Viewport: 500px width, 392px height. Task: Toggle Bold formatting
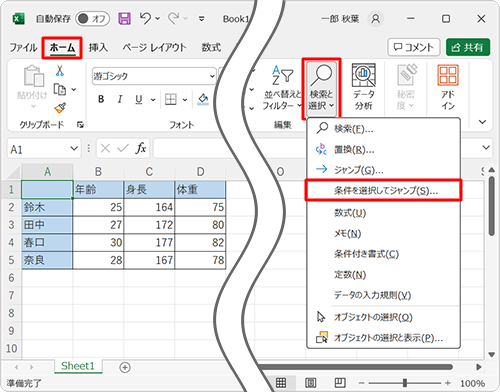pyautogui.click(x=101, y=99)
